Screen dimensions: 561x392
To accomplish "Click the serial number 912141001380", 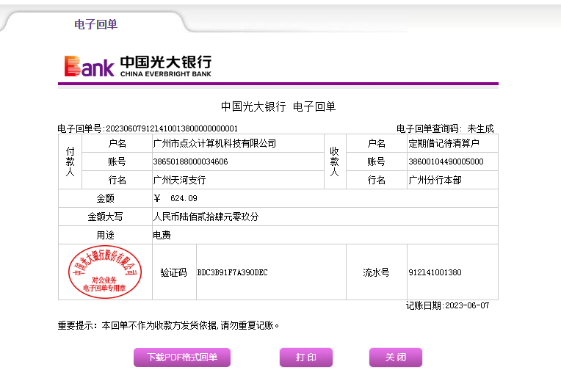I will [x=435, y=272].
